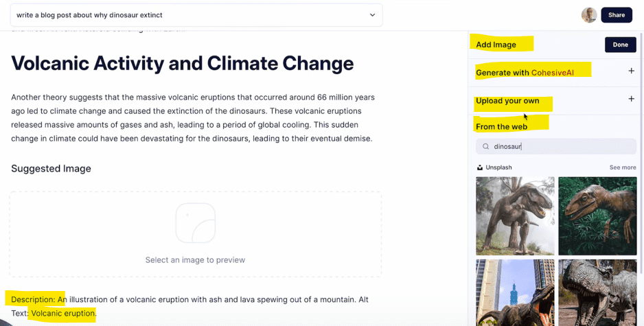Open the prompt dropdown chevron
This screenshot has width=644, height=326.
pos(372,15)
